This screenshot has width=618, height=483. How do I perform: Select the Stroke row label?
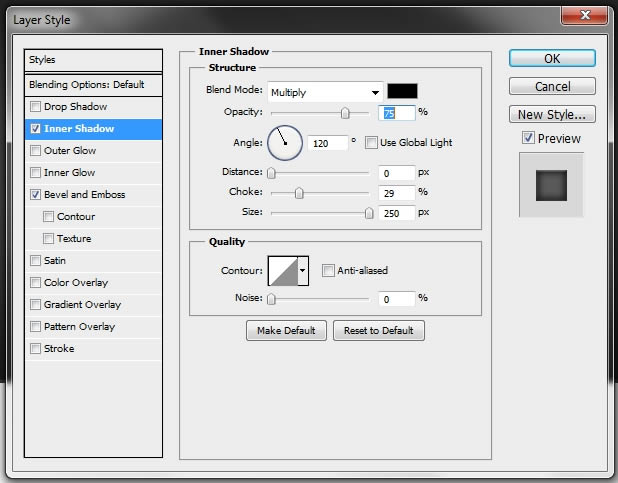pos(59,349)
